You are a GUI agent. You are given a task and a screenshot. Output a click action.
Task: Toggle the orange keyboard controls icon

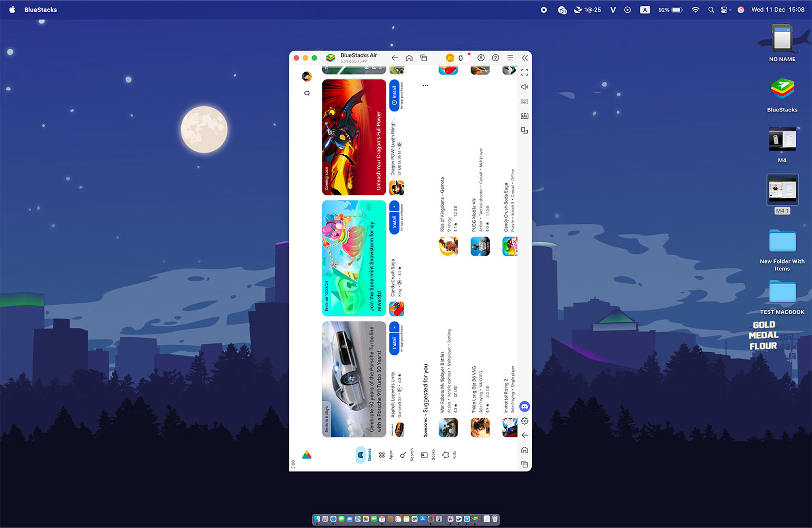524,101
